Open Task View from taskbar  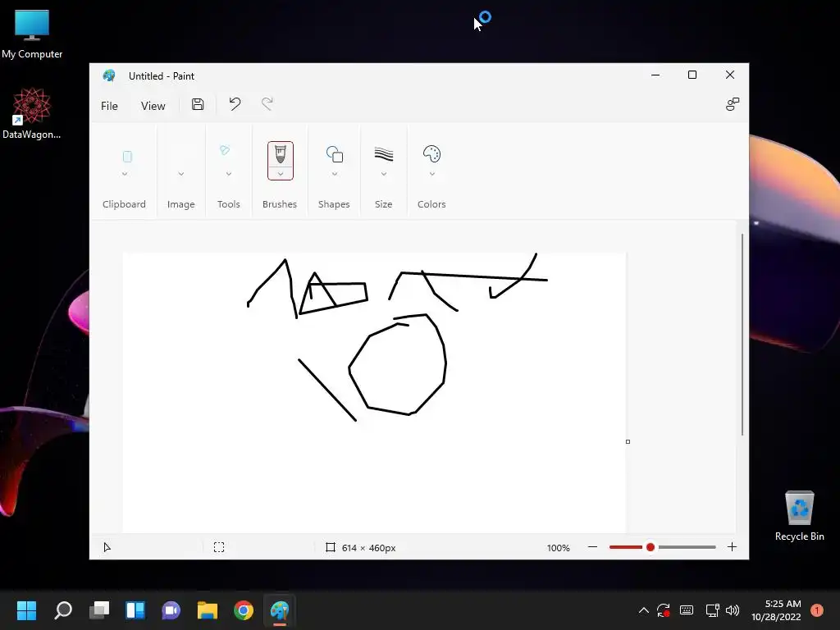tap(99, 610)
